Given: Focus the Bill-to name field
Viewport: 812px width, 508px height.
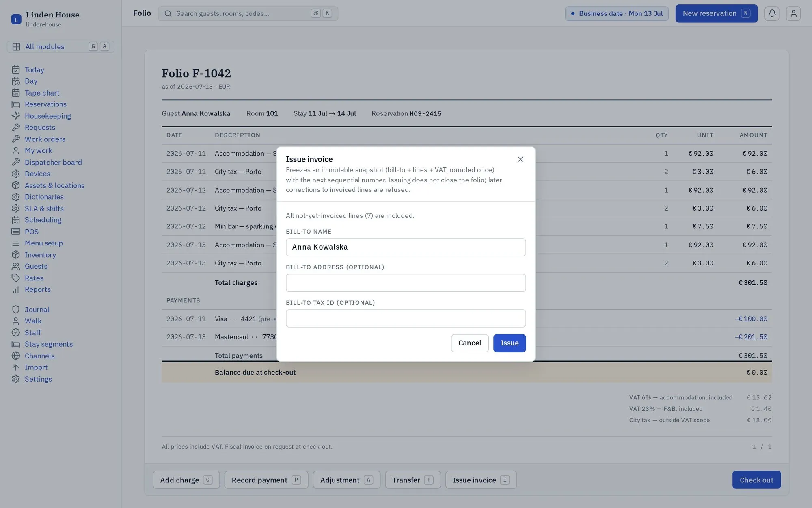Looking at the screenshot, I should coord(406,247).
